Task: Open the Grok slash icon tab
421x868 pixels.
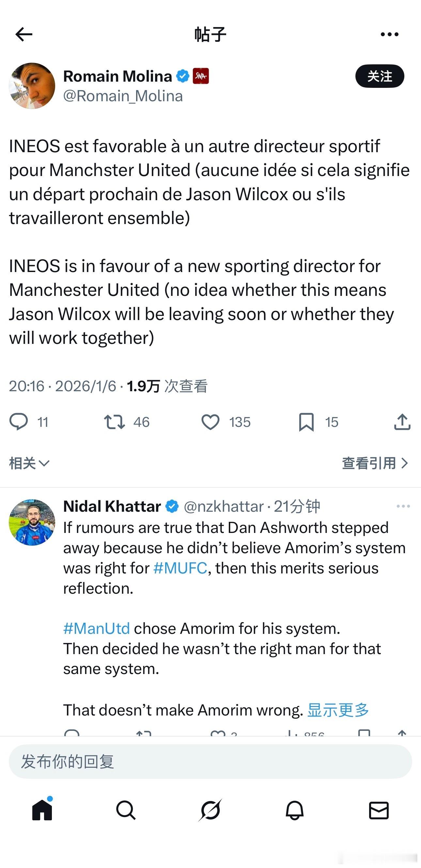Action: coord(210,811)
